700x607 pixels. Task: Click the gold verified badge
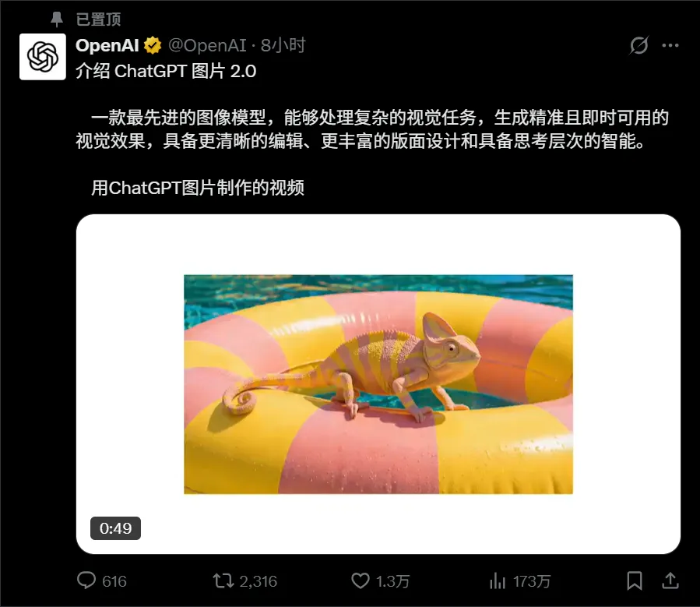coord(153,45)
